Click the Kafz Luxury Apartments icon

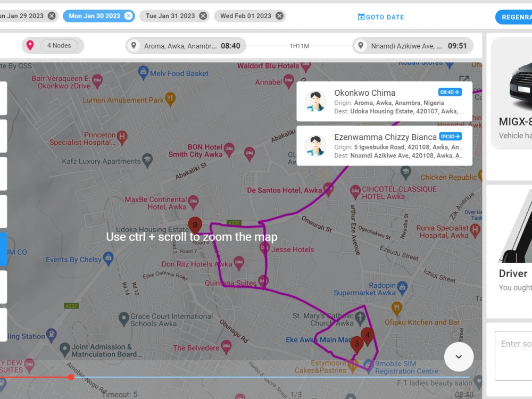[147, 161]
